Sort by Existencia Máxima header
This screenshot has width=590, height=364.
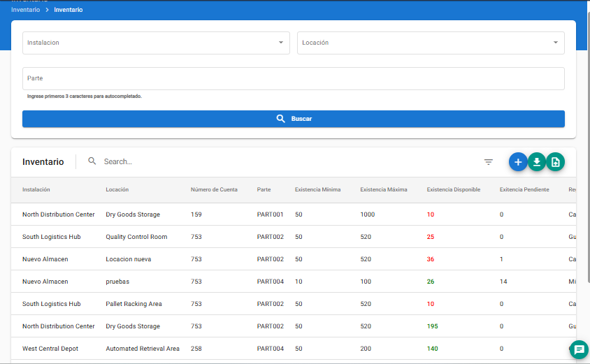pos(384,189)
